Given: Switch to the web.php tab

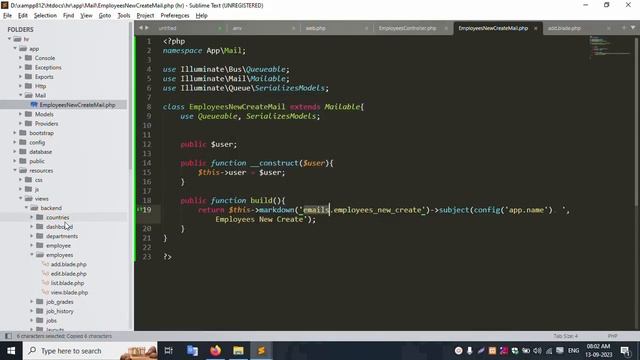Looking at the screenshot, I should tap(316, 28).
